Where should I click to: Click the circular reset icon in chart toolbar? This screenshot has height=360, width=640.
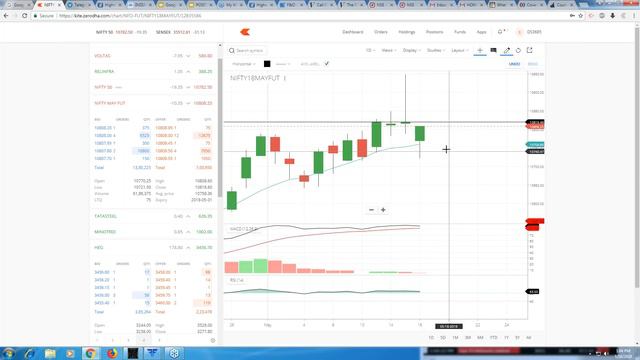pyautogui.click(x=518, y=50)
